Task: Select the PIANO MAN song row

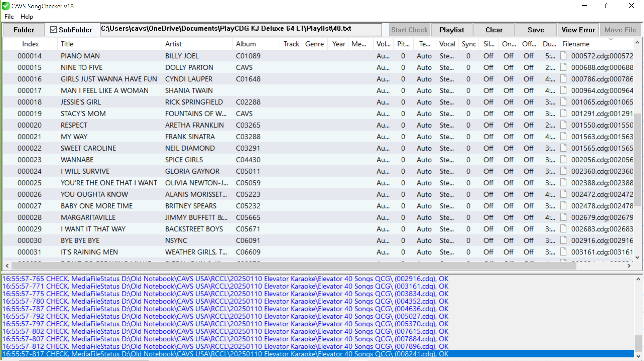Action: 80,56
